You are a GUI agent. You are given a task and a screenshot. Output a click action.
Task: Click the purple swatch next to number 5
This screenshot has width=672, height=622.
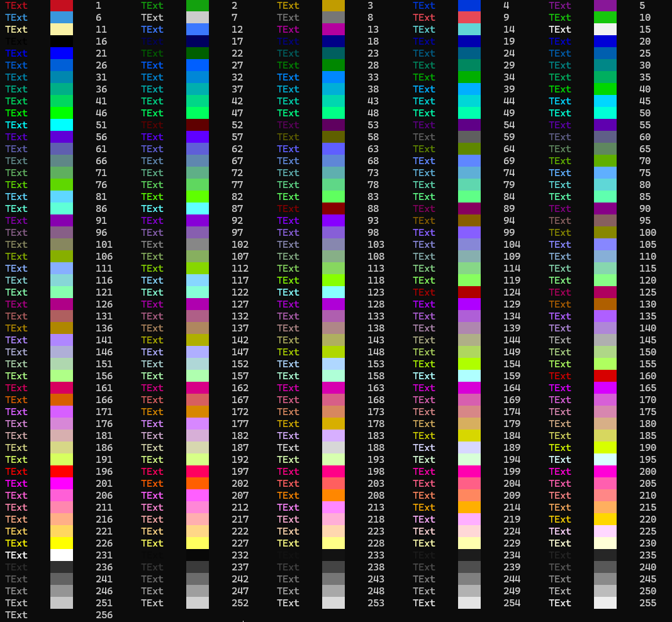click(605, 6)
